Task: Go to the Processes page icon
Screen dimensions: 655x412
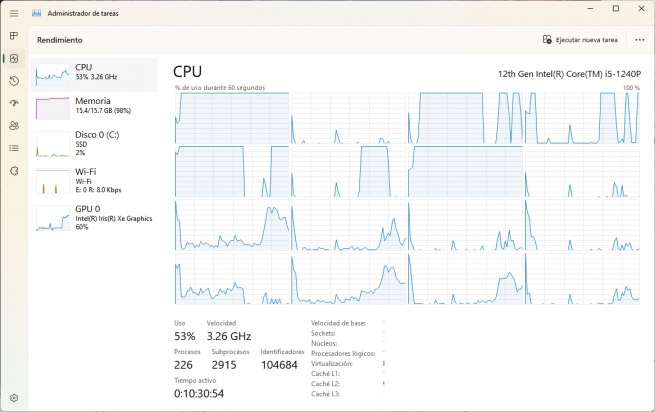Action: (x=13, y=36)
